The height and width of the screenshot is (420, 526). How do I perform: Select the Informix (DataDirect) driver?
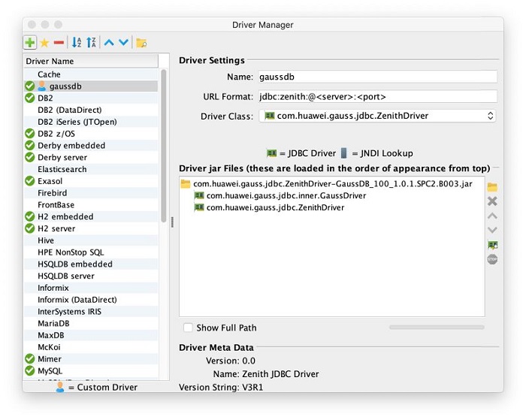[91, 300]
